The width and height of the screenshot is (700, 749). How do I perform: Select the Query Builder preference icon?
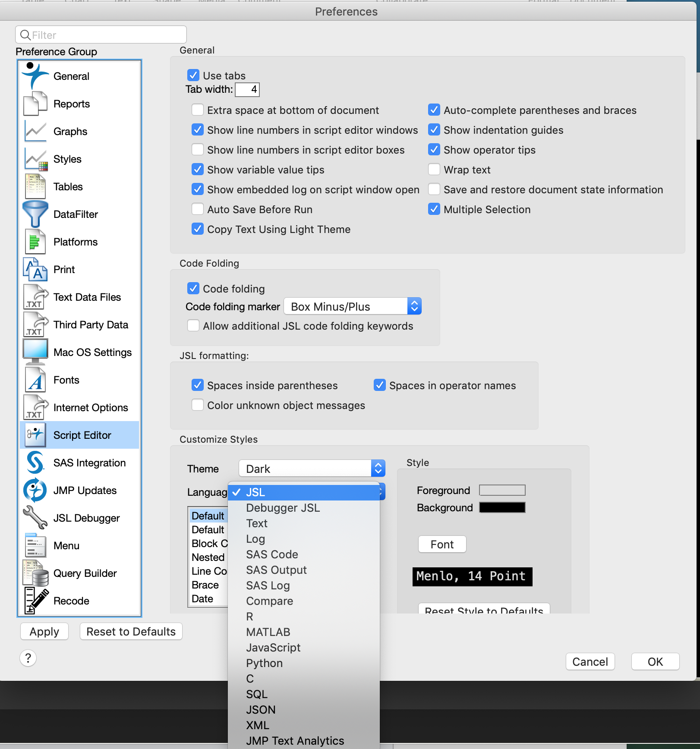[35, 573]
